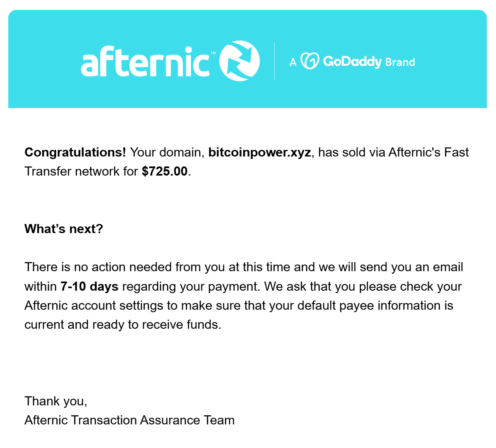Click the vertical divider line in header
This screenshot has height=448, width=496.
pyautogui.click(x=274, y=61)
